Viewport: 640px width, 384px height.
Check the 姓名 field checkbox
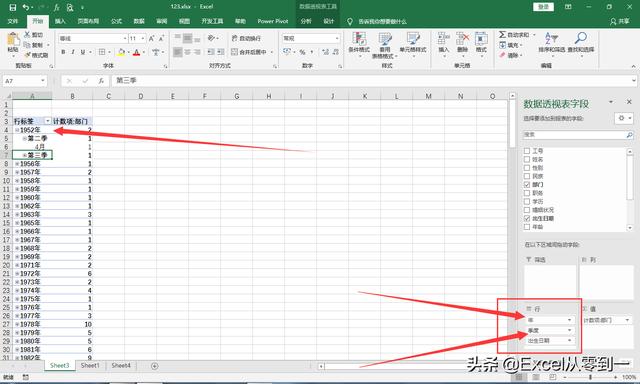point(527,159)
